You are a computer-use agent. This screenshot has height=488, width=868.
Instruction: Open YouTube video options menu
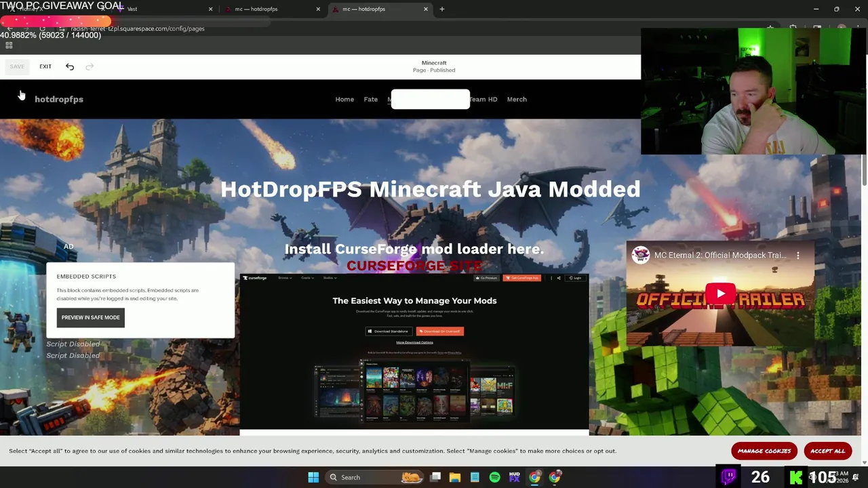point(798,256)
